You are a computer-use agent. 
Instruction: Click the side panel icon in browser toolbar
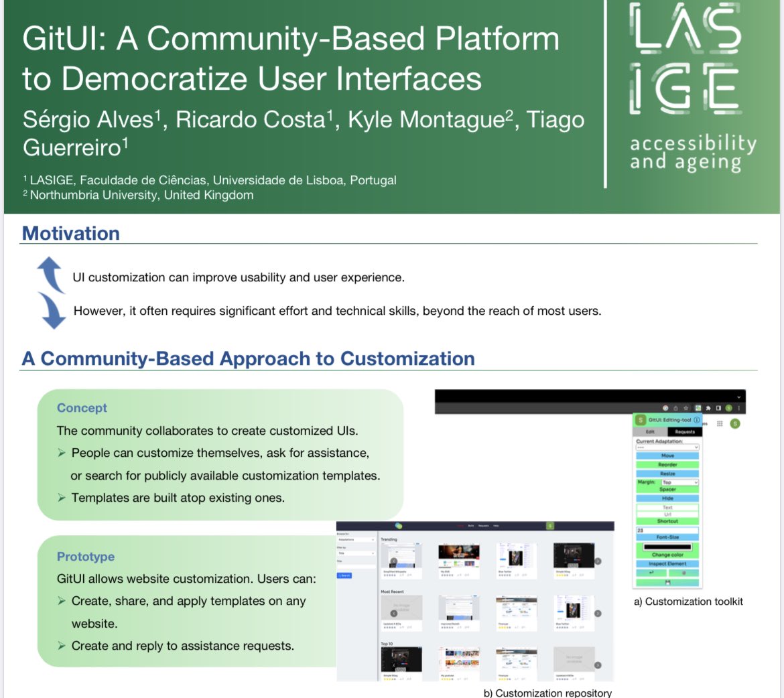click(718, 408)
